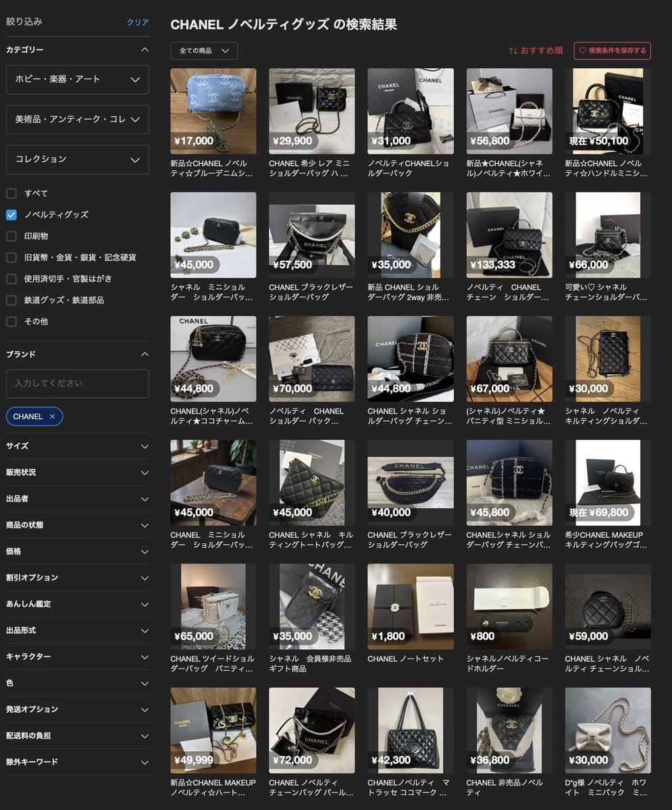Click the heart icon in 検索条件を保存する button
Image resolution: width=672 pixels, height=810 pixels.
tap(583, 51)
